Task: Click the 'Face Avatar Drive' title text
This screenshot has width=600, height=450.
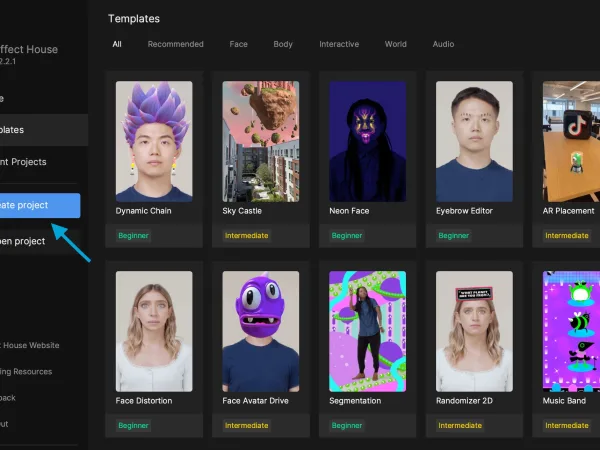Action: (x=256, y=401)
